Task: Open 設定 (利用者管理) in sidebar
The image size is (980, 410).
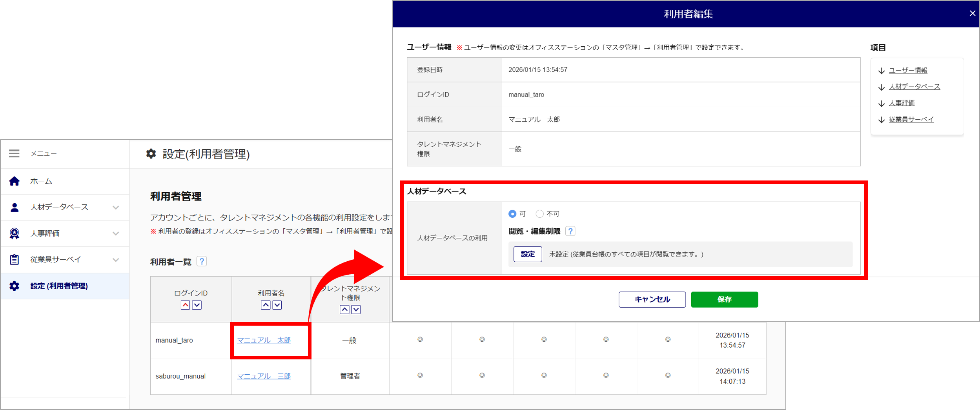Action: [59, 286]
